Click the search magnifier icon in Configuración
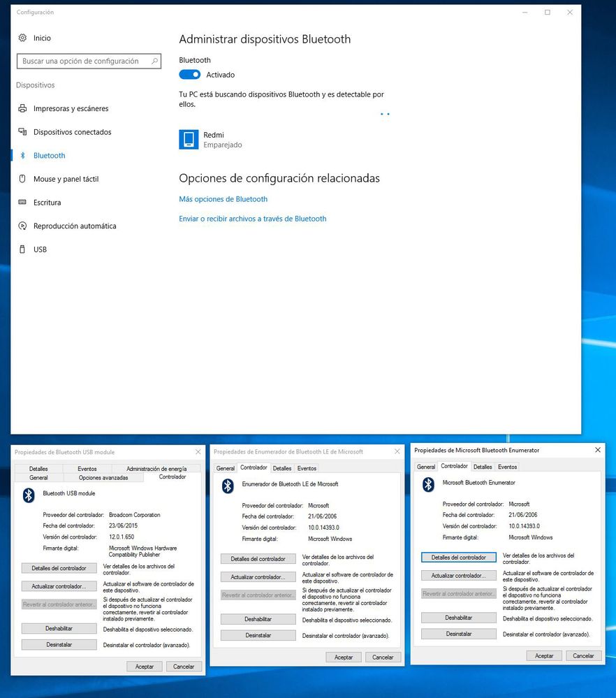Image resolution: width=616 pixels, height=698 pixels. (154, 61)
